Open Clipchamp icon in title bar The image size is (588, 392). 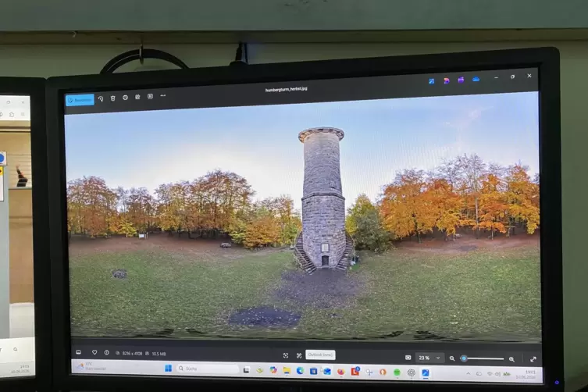[x=461, y=80]
